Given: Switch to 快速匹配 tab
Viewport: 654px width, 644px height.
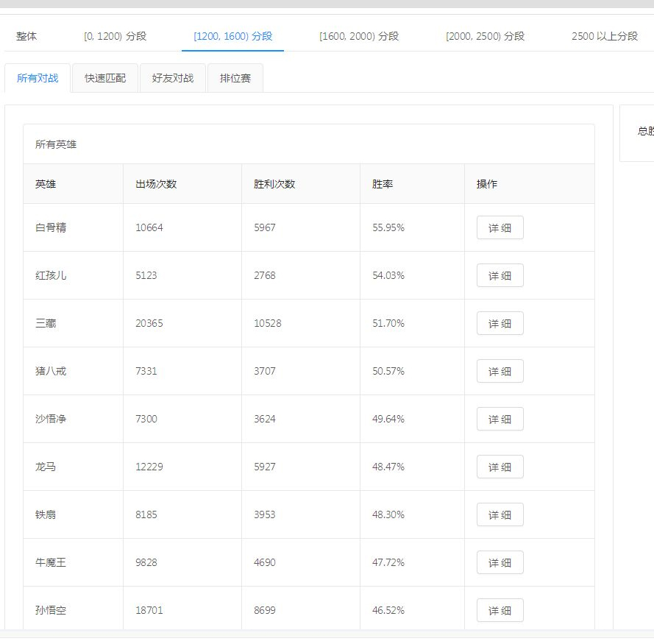Looking at the screenshot, I should point(105,78).
